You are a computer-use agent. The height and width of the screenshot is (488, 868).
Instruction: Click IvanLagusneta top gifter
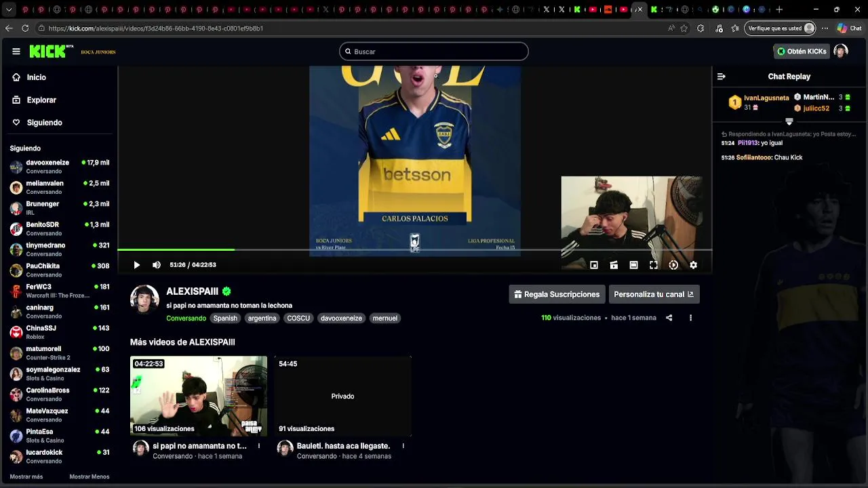click(766, 98)
